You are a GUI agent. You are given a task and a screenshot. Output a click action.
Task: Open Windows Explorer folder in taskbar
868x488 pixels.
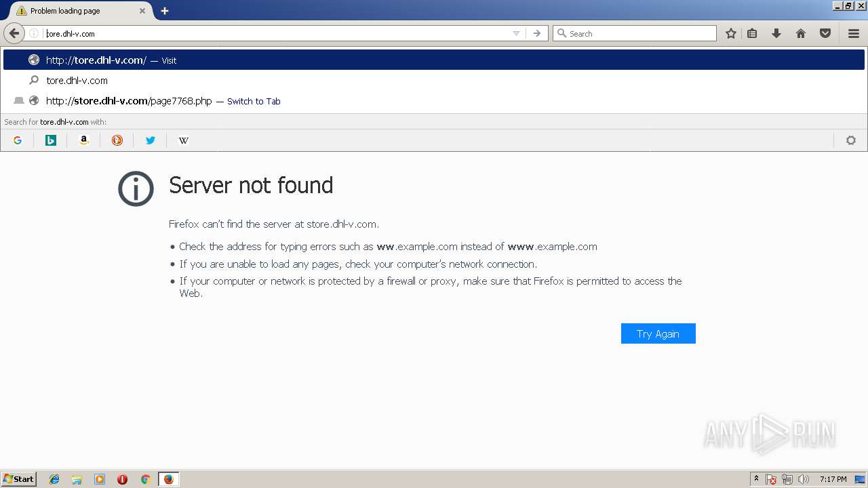[77, 479]
